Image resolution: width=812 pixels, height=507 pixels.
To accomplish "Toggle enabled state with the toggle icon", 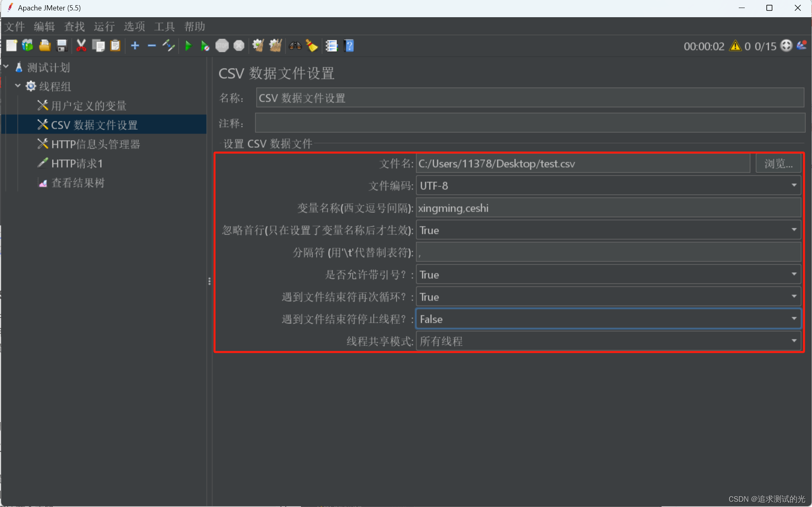I will (x=168, y=46).
